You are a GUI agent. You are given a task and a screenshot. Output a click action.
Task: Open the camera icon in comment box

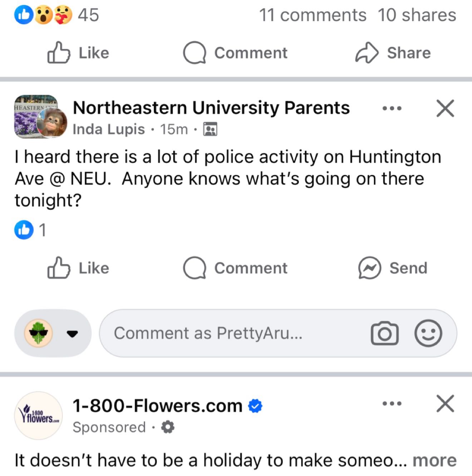[x=384, y=334]
